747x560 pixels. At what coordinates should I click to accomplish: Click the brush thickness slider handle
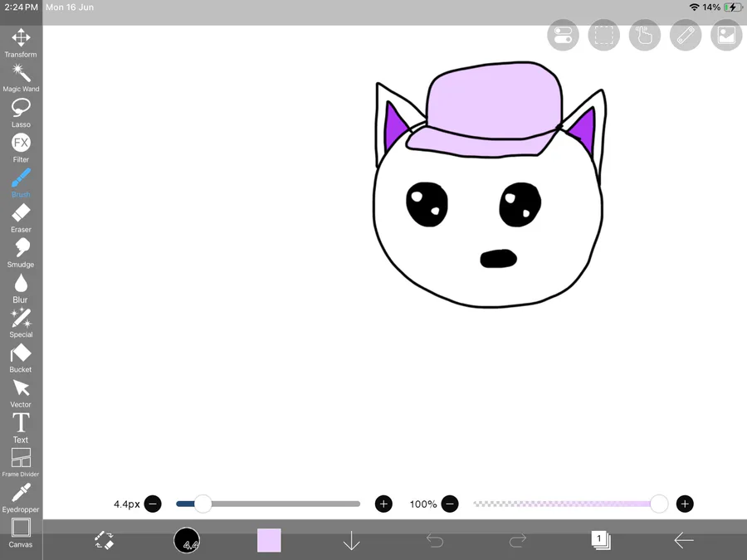(x=203, y=504)
